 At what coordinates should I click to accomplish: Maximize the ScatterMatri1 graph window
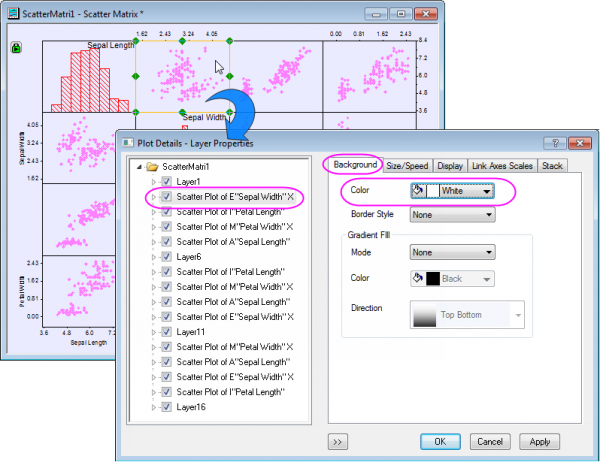click(401, 14)
